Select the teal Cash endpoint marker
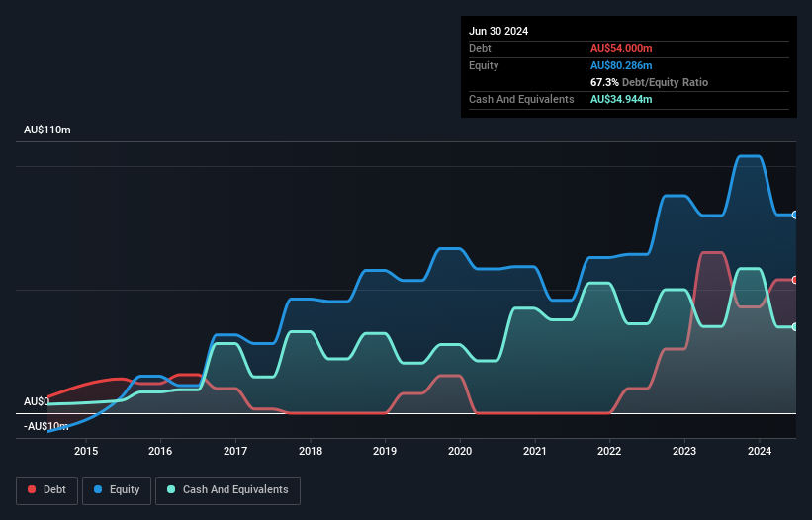 tap(795, 327)
